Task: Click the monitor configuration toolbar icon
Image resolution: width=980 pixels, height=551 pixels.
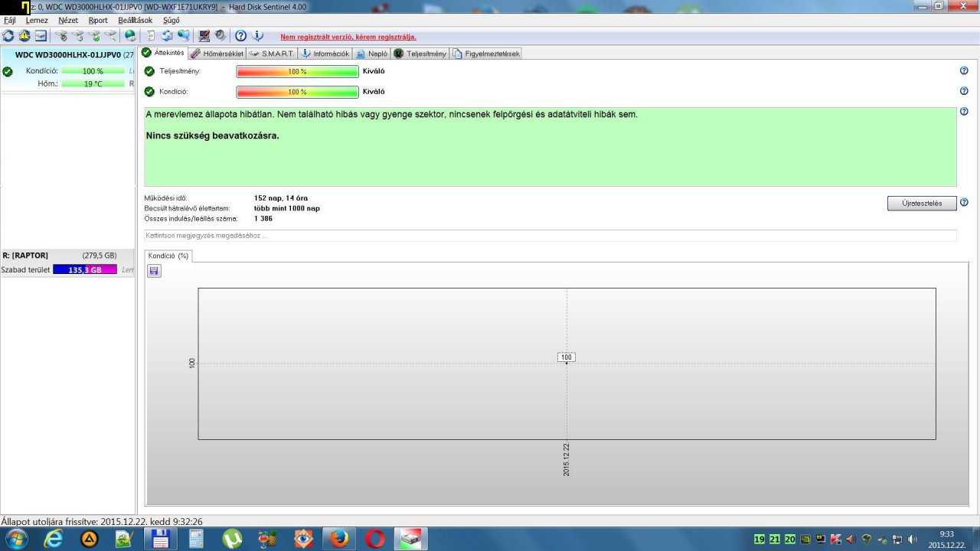Action: click(x=204, y=35)
